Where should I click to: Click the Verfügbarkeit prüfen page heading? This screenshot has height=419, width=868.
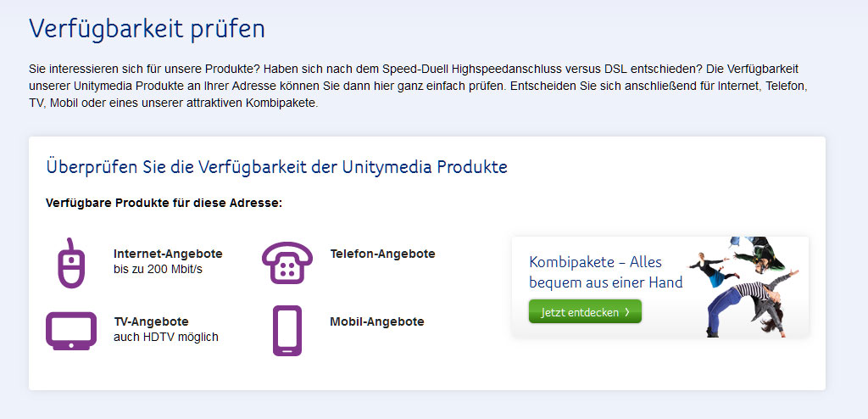coord(147,29)
